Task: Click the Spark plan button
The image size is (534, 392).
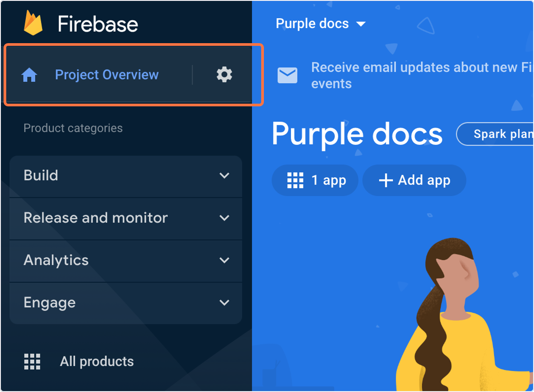Action: pos(495,134)
